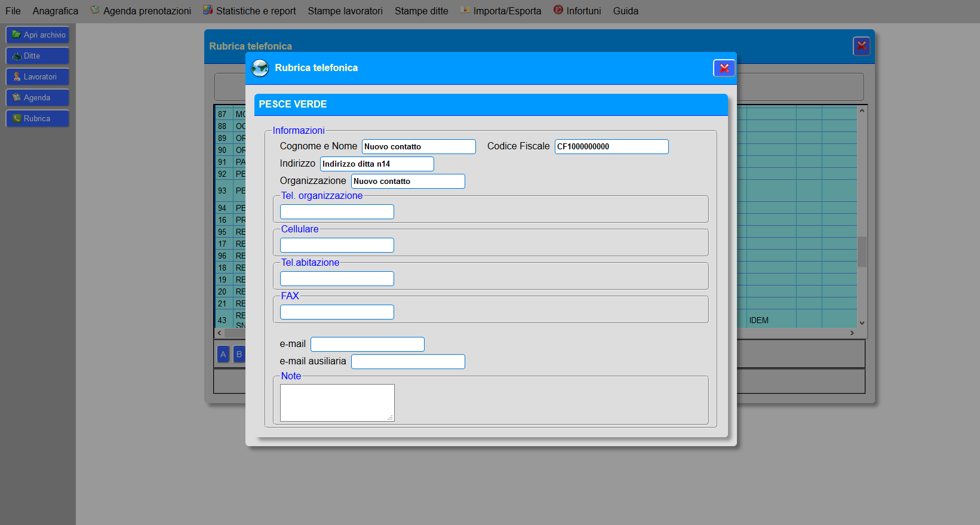This screenshot has height=525, width=980.
Task: Click horizontal scrollbar left arrow
Action: click(x=219, y=333)
